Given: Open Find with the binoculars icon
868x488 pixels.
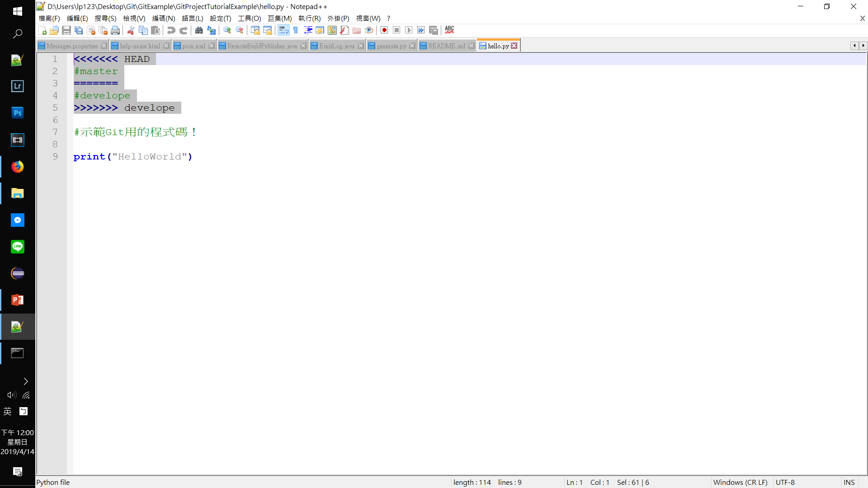Looking at the screenshot, I should [x=199, y=30].
